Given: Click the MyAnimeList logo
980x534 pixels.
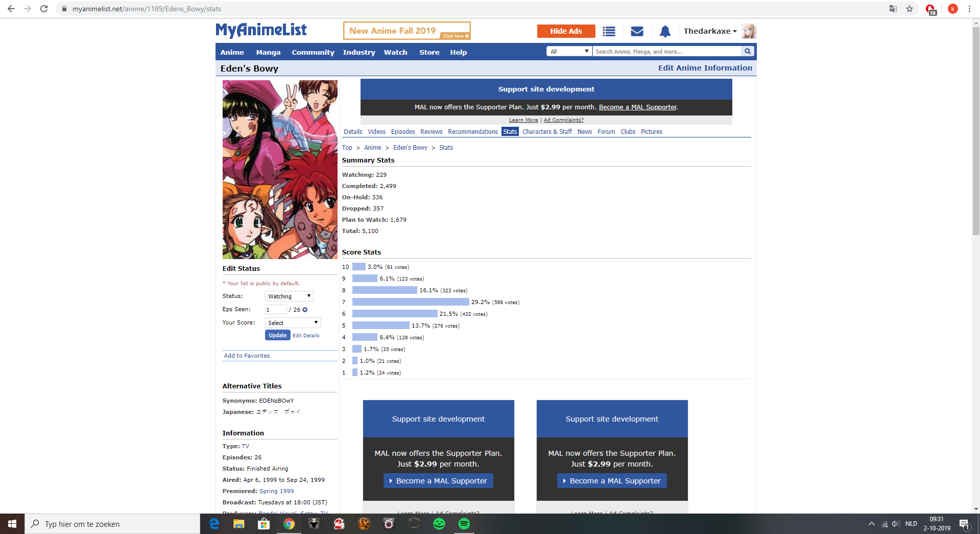Looking at the screenshot, I should click(x=261, y=30).
